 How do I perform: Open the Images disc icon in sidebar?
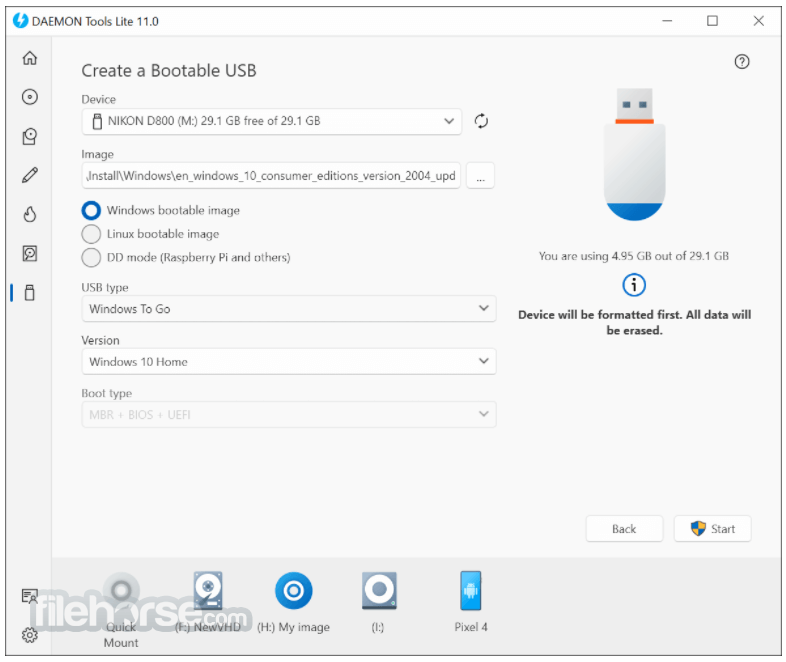(30, 97)
